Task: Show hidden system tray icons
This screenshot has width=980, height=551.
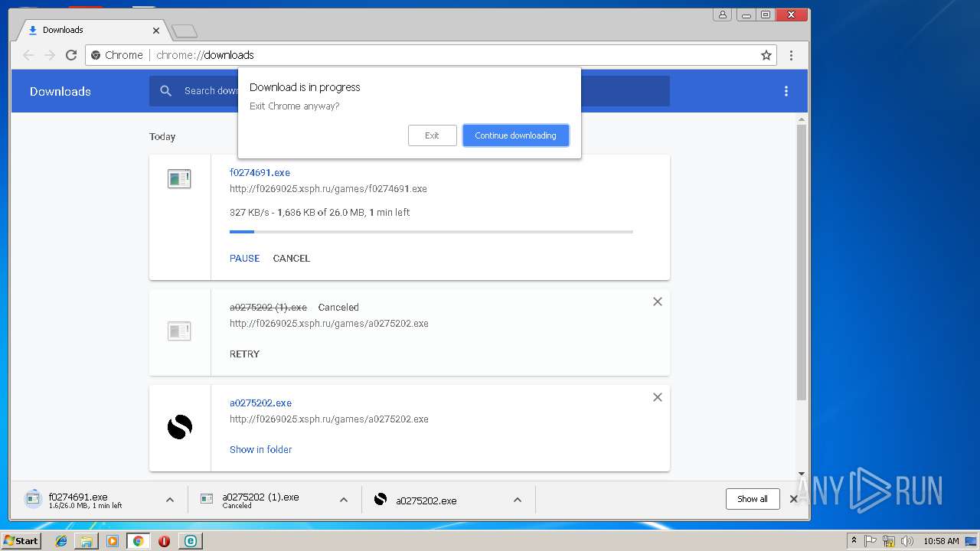Action: tap(854, 540)
